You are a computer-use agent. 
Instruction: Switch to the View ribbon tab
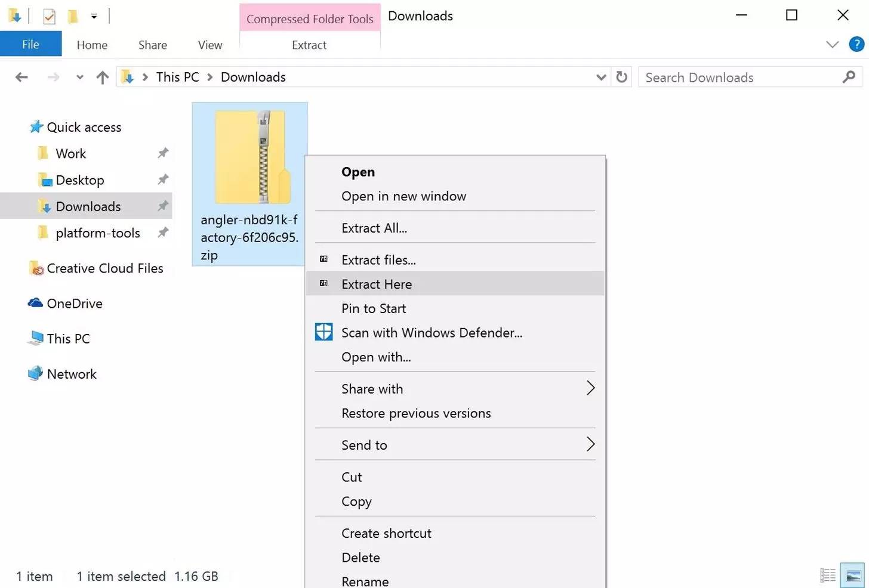[209, 44]
